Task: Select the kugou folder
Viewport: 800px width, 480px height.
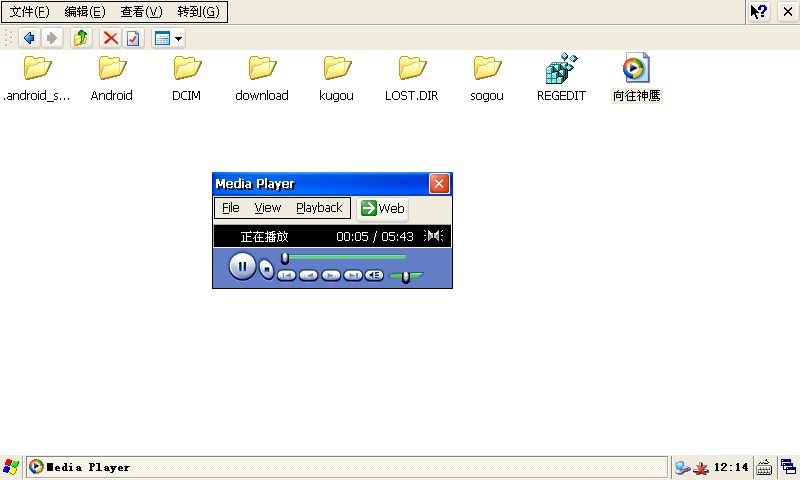Action: 337,77
